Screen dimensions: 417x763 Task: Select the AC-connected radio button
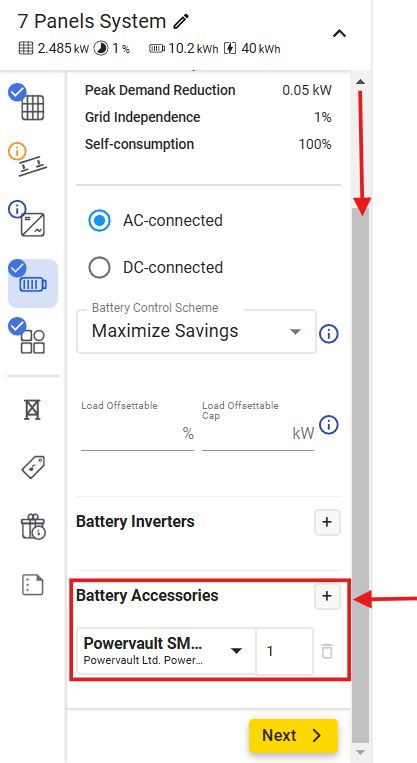click(100, 220)
